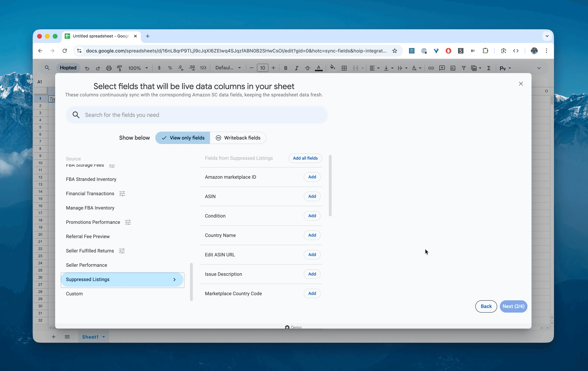
Task: Expand the browser tab search chevron
Action: point(547,36)
